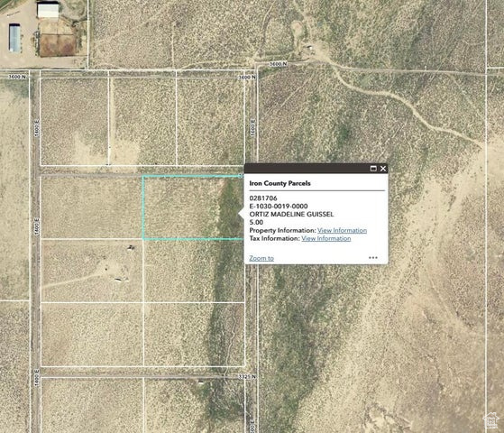Select parcel ID E-1030-0019-0000 text
The image size is (504, 433).
pos(279,207)
